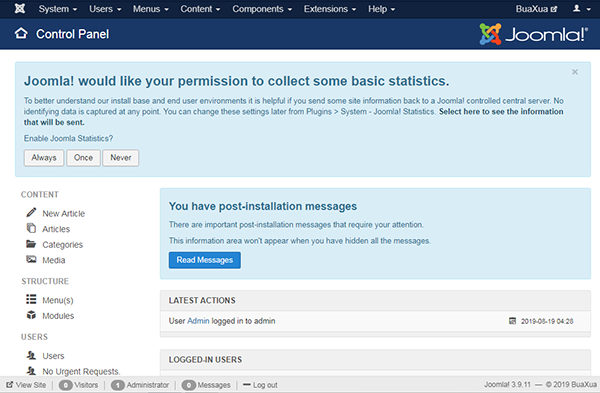Expand the System dropdown menu
Viewport: 600px width, 393px height.
(58, 9)
